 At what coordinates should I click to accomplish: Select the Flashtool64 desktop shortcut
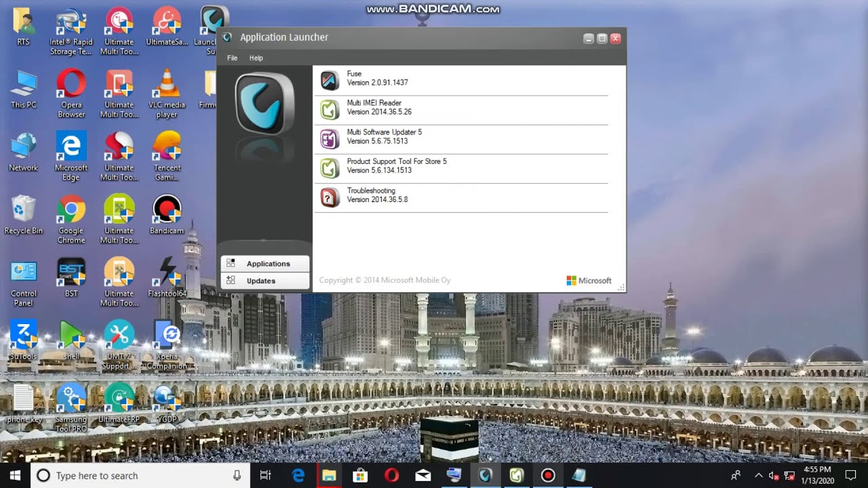pyautogui.click(x=167, y=278)
